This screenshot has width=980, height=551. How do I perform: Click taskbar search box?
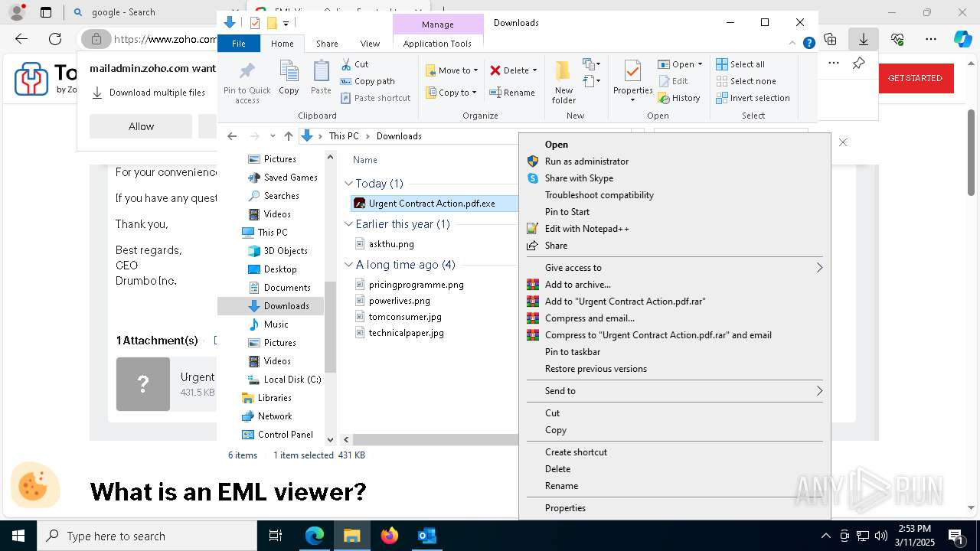click(147, 536)
